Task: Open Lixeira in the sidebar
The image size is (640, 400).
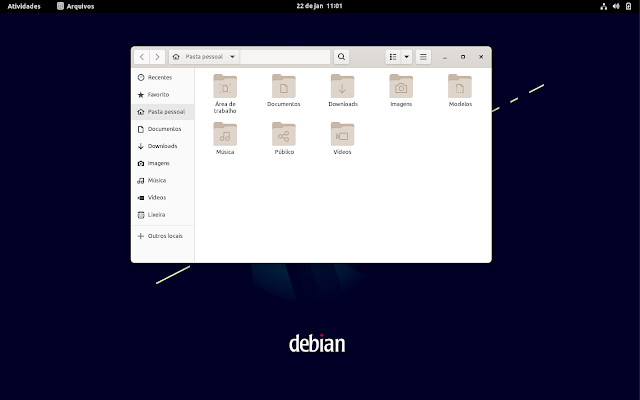Action: click(x=163, y=215)
